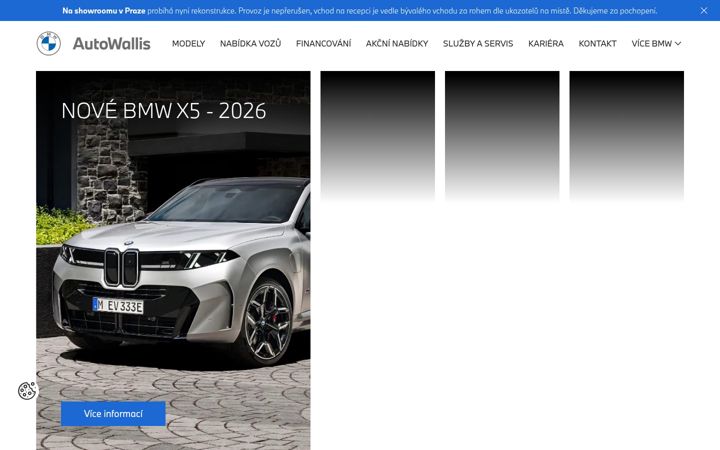Screen dimensions: 720x450
Task: Open Financování section
Action: click(x=323, y=44)
